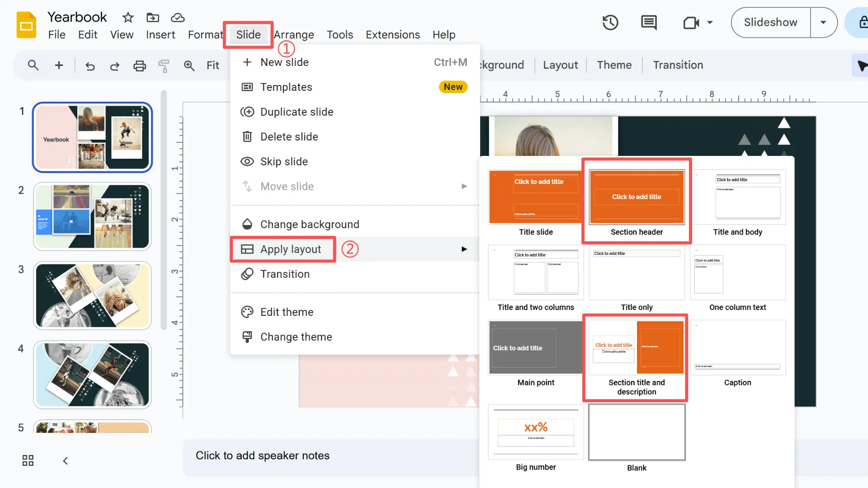Viewport: 868px width, 488px height.
Task: Click the print icon in toolbar
Action: (x=139, y=66)
